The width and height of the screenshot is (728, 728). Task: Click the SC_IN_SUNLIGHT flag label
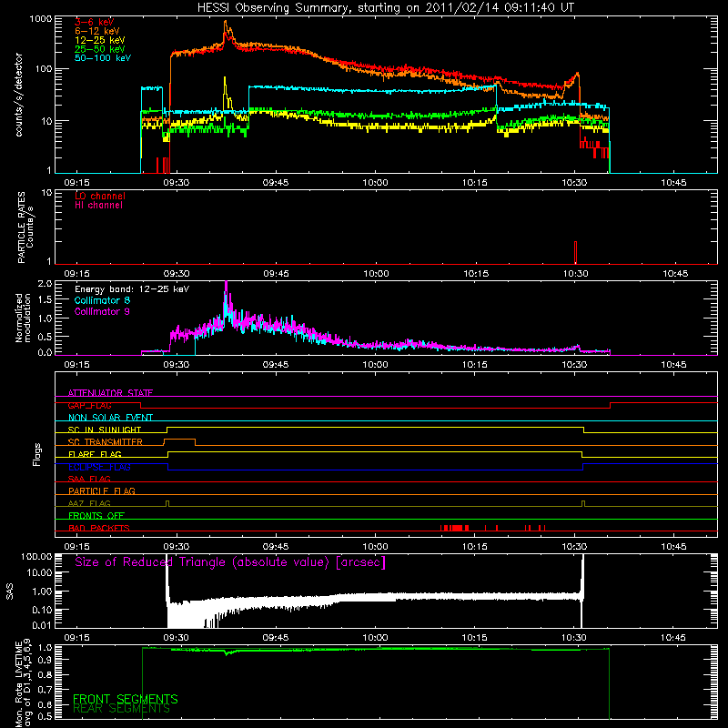[105, 430]
